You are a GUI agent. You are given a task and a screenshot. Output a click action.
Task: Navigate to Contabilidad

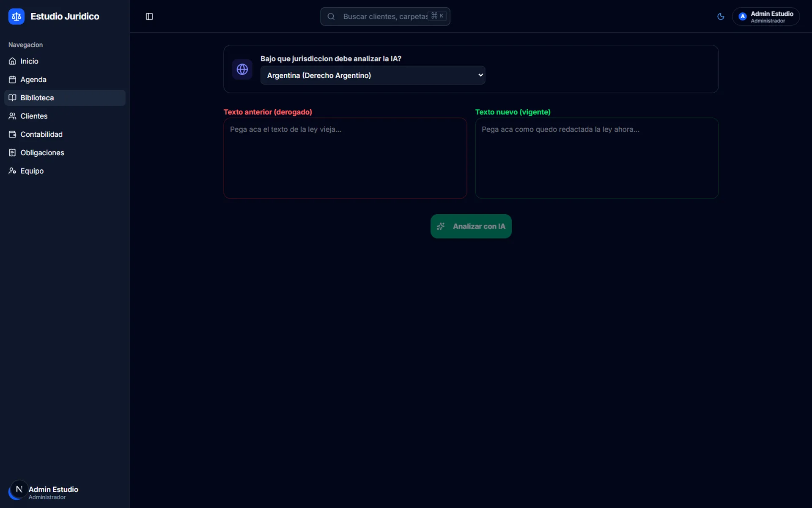(65, 134)
